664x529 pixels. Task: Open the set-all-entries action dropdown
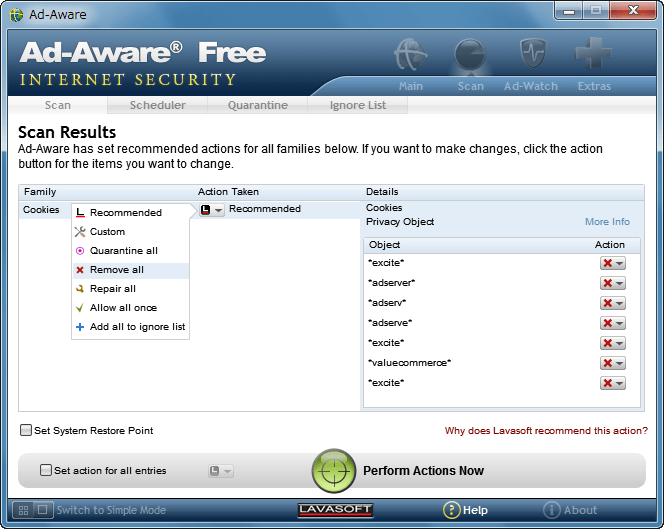pyautogui.click(x=221, y=471)
